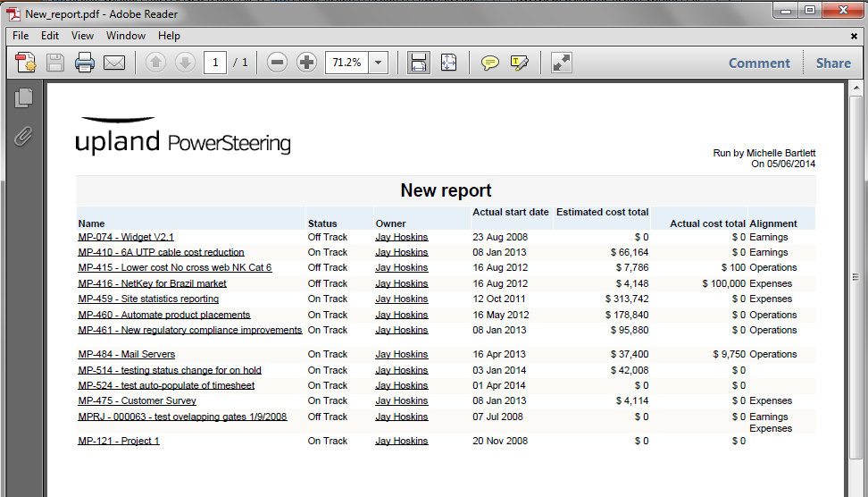Click the Name column header

[91, 223]
